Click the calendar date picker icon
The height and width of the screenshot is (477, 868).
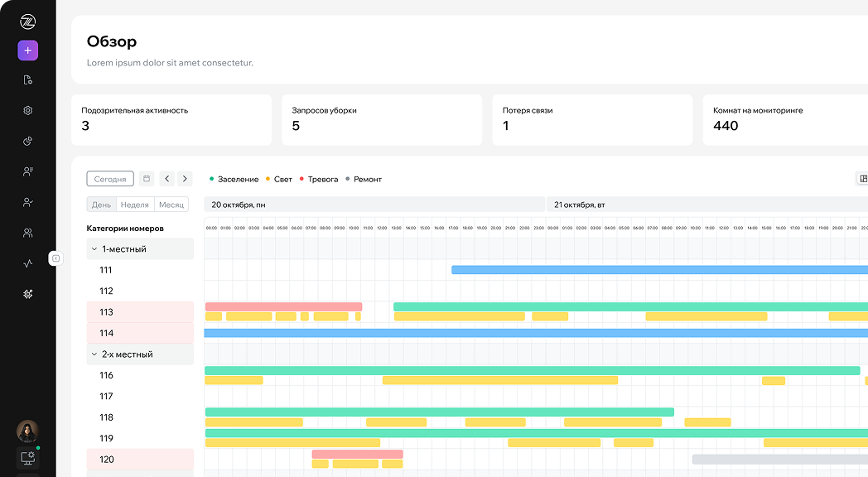pos(147,179)
